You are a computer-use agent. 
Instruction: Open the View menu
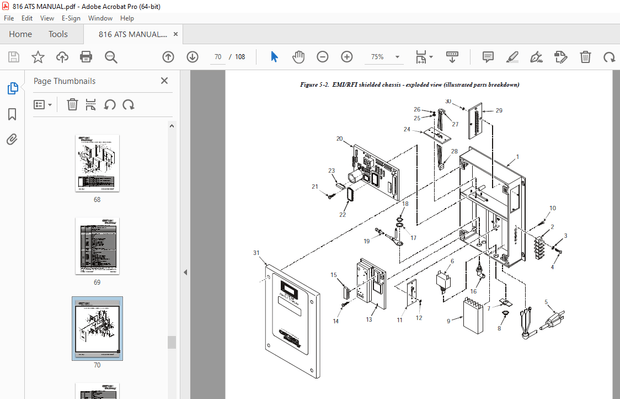[47, 18]
